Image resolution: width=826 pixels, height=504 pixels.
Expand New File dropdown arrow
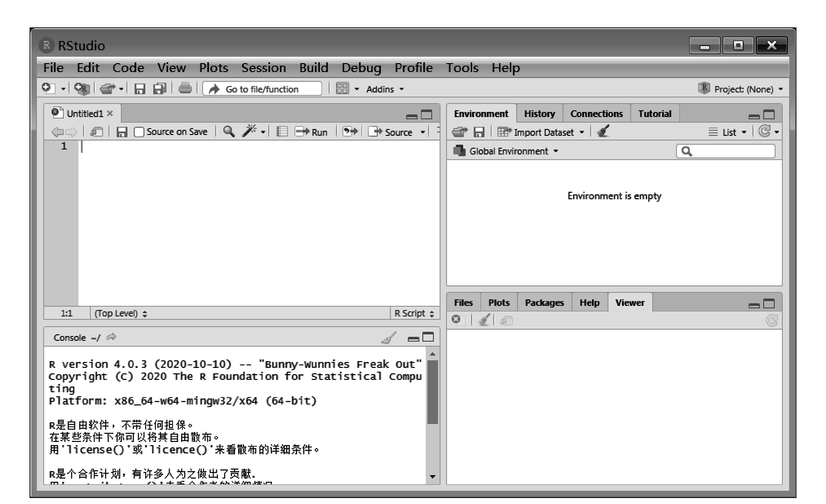(63, 89)
